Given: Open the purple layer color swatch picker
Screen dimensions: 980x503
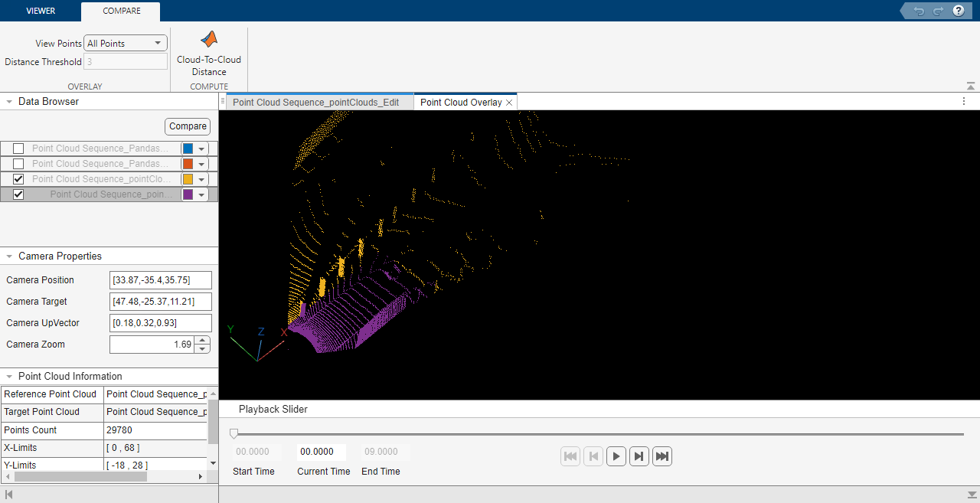Looking at the screenshot, I should pos(201,194).
